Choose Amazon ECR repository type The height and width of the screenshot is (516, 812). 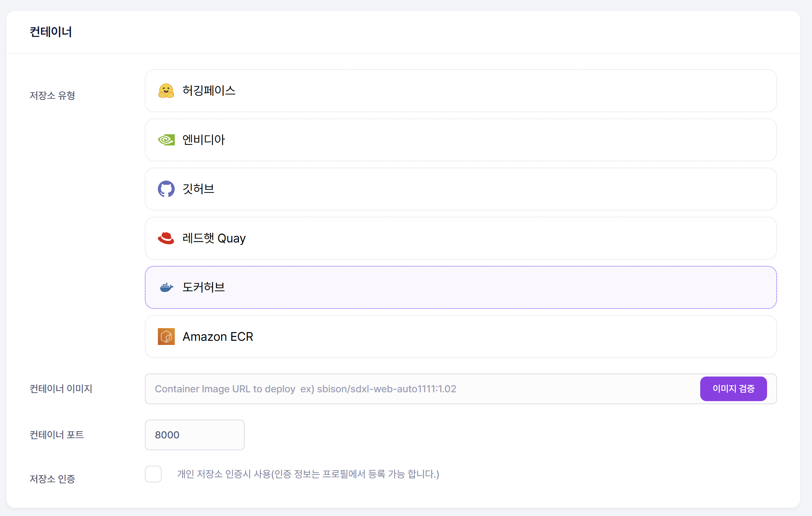click(x=461, y=337)
